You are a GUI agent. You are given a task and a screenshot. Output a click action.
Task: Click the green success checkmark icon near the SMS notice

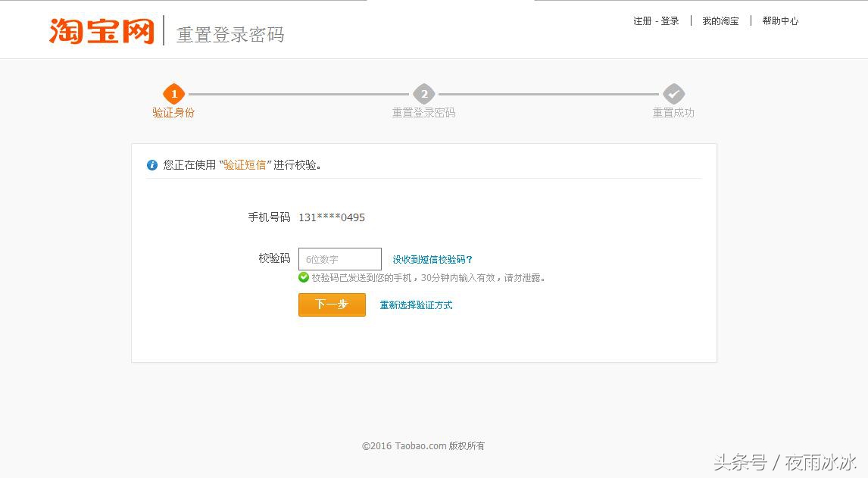tap(303, 277)
